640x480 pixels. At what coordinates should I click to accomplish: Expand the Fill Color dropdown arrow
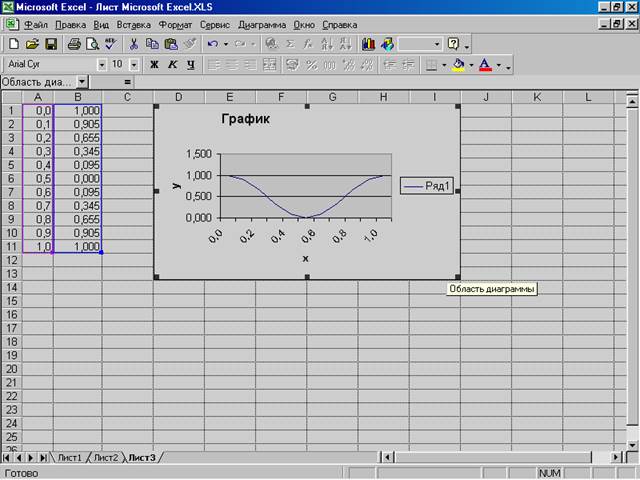point(471,64)
